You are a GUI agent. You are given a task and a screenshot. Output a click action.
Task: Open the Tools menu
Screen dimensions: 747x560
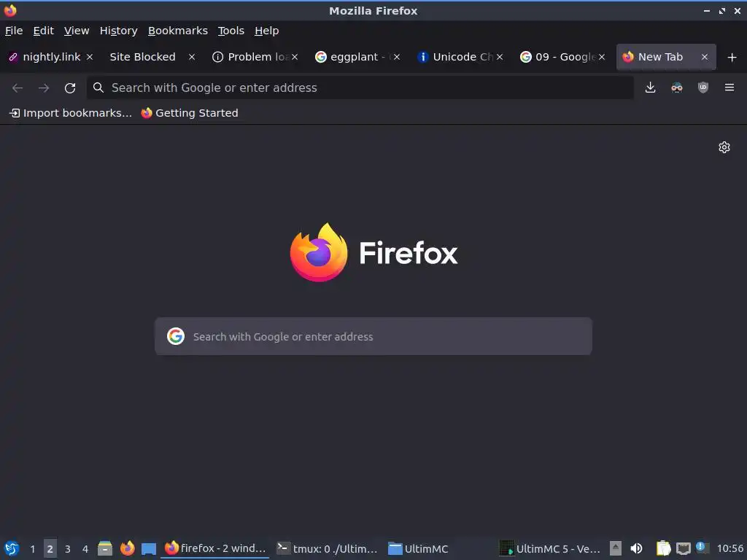[x=231, y=31]
